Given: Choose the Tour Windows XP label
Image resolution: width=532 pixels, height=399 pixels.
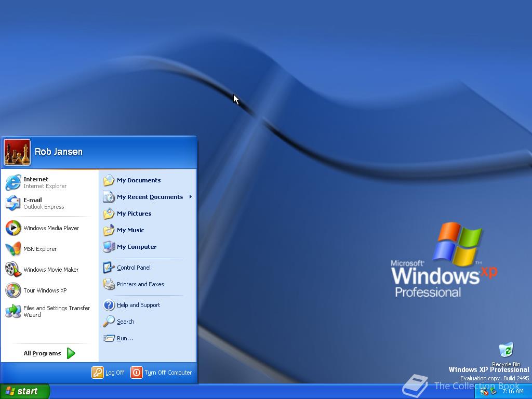Looking at the screenshot, I should pyautogui.click(x=45, y=290).
